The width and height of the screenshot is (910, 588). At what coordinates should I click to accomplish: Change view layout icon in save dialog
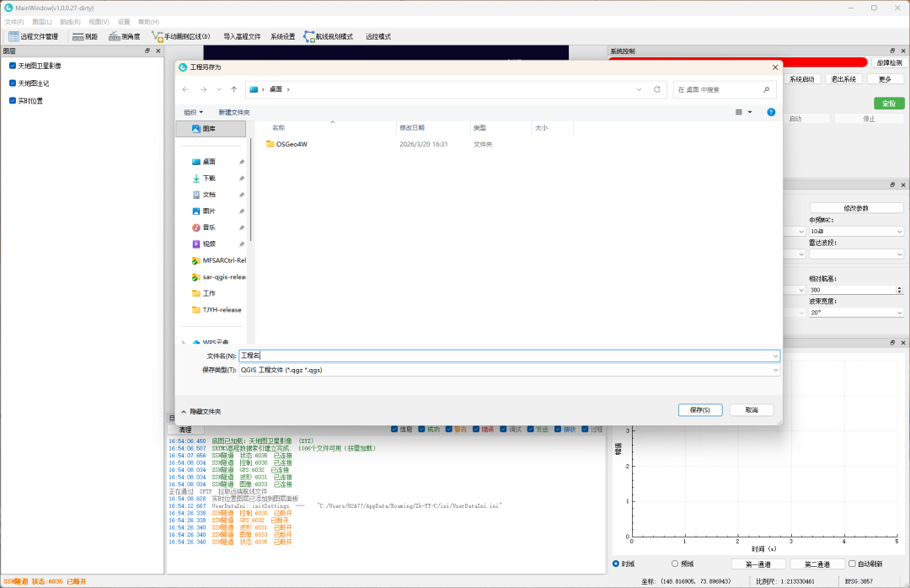(x=739, y=112)
